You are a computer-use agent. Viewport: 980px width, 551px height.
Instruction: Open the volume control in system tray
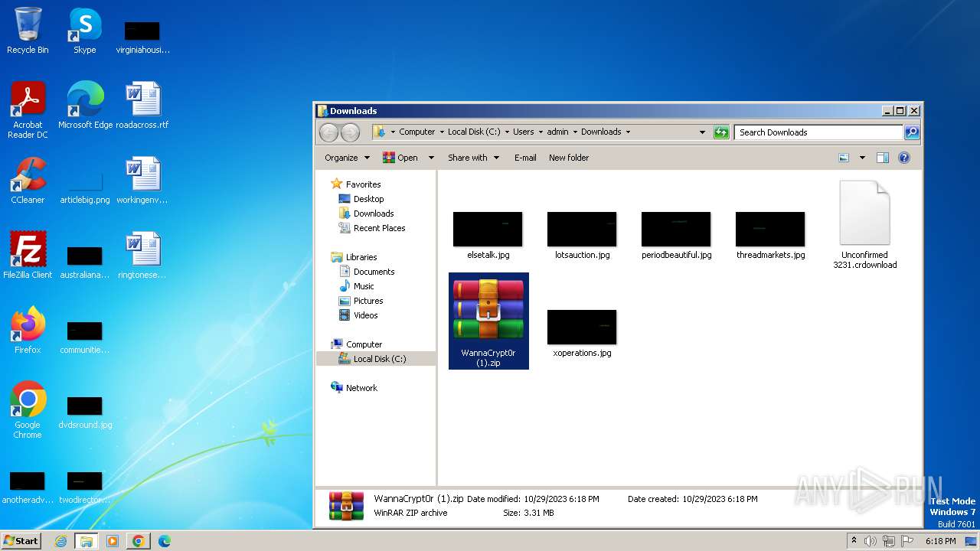pos(870,541)
